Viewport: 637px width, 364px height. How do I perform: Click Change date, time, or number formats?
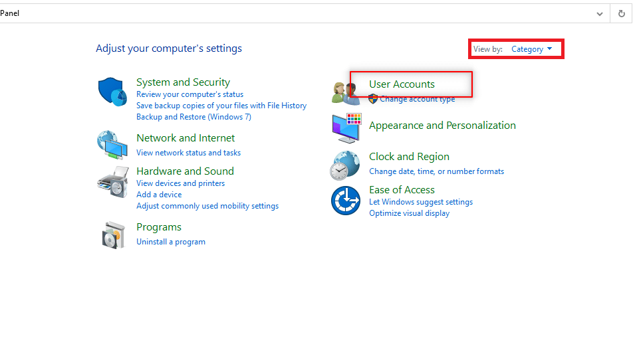click(436, 171)
